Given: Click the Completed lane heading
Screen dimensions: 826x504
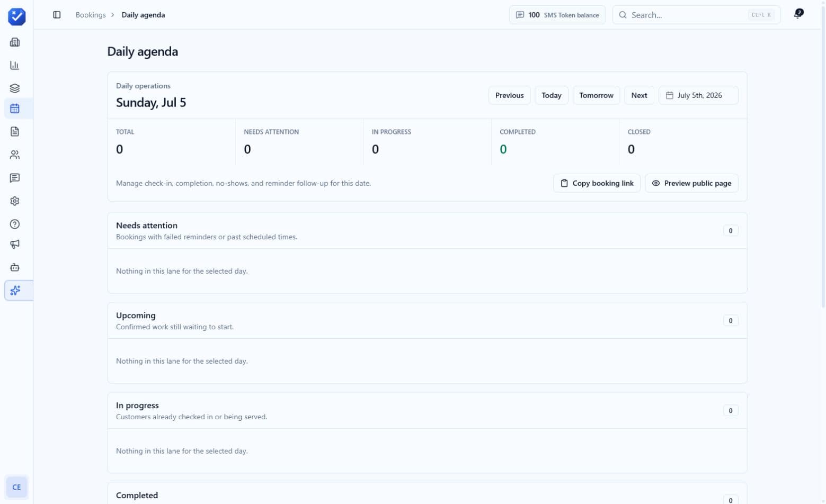Looking at the screenshot, I should point(137,496).
